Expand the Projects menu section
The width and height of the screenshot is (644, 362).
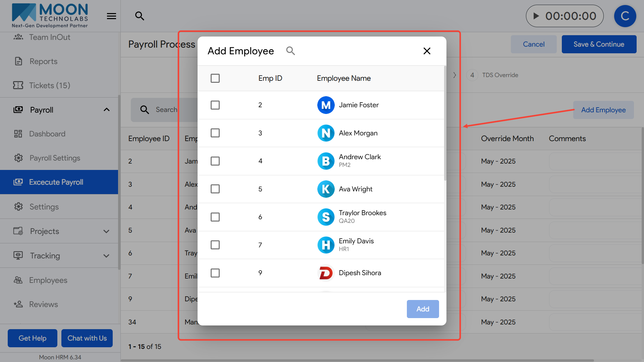106,231
